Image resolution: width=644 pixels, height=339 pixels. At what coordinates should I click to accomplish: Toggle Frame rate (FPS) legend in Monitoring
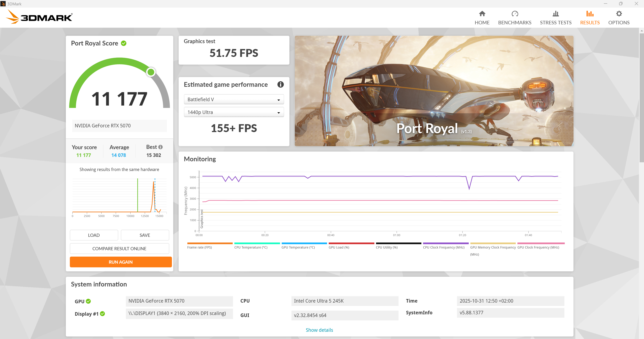(199, 247)
